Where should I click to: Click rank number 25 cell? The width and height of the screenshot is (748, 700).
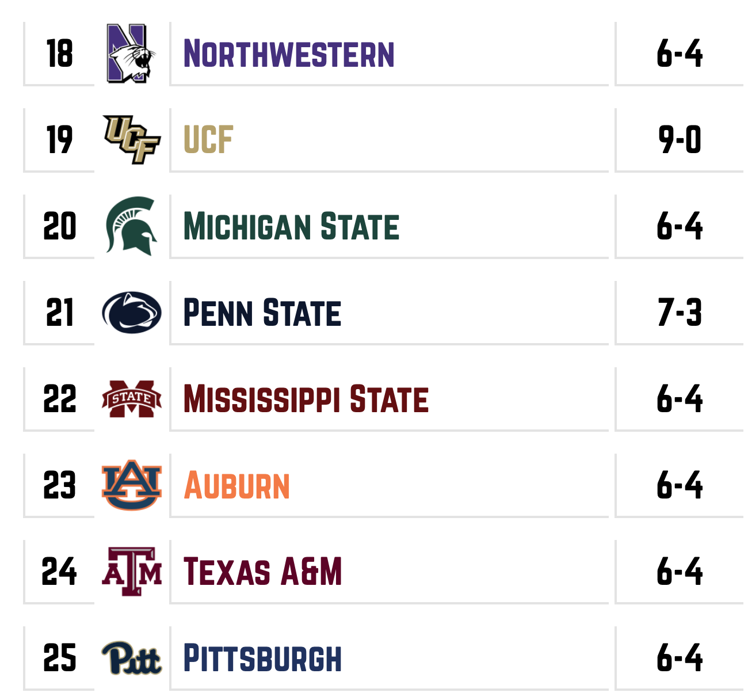click(x=59, y=658)
